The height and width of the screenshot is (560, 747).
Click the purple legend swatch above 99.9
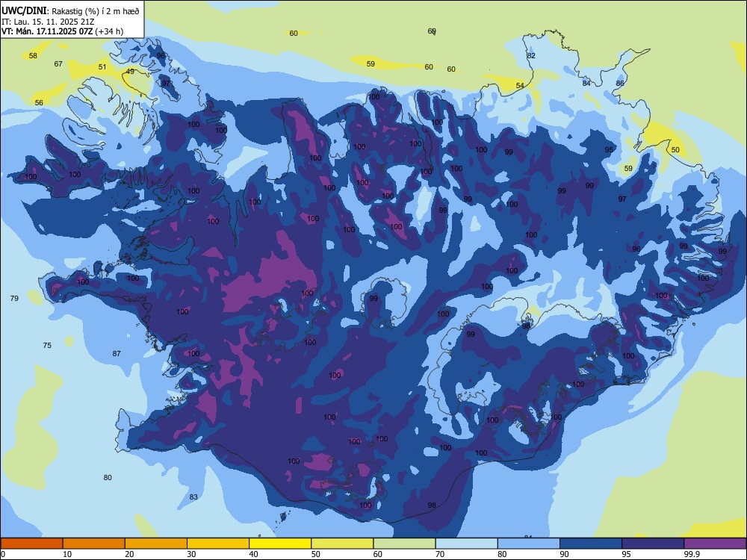(715, 544)
